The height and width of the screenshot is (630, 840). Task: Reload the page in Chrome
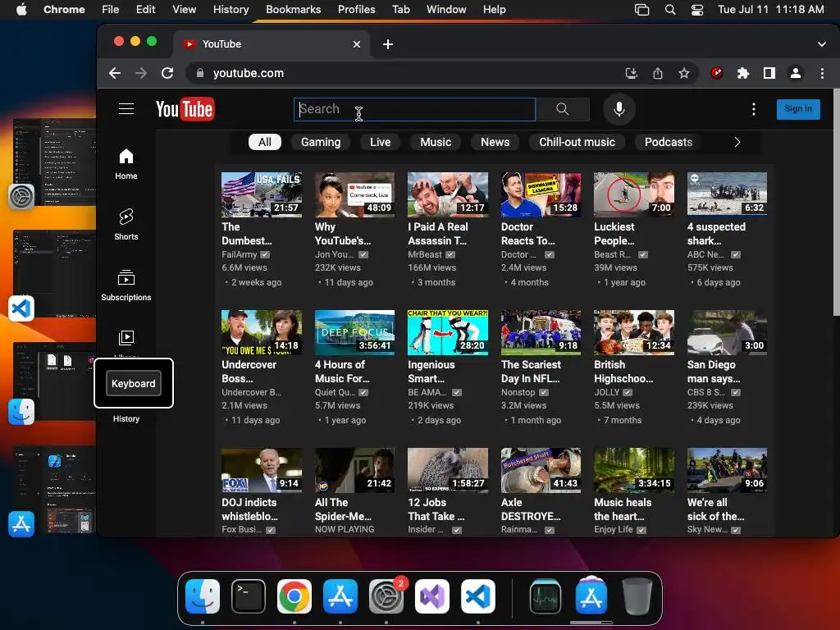[x=167, y=73]
